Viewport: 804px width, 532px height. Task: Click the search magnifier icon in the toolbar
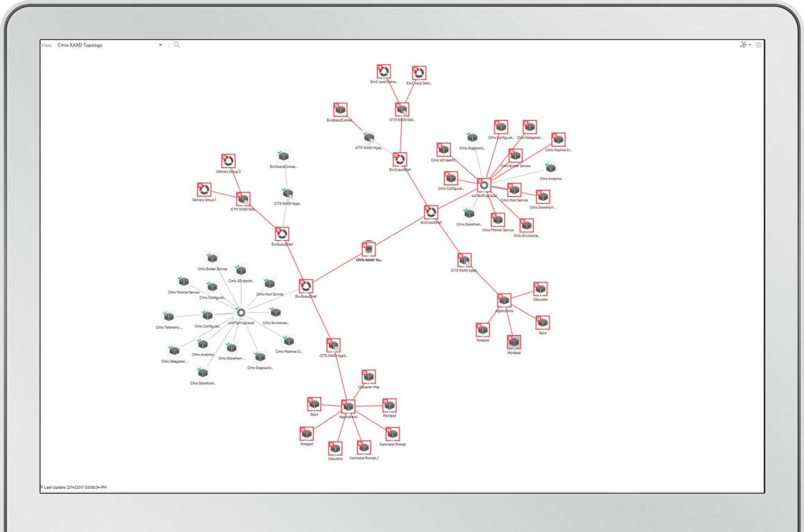(177, 45)
